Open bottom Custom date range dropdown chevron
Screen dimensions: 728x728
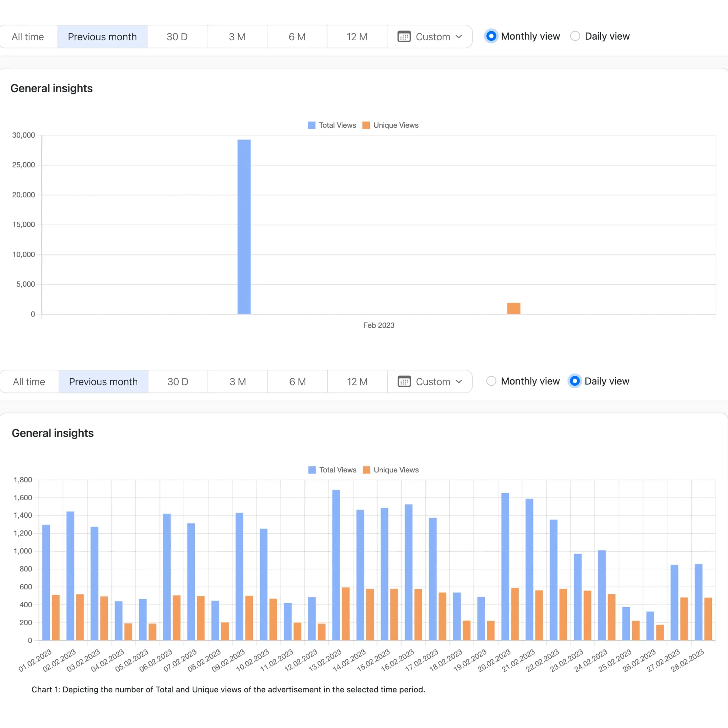459,381
